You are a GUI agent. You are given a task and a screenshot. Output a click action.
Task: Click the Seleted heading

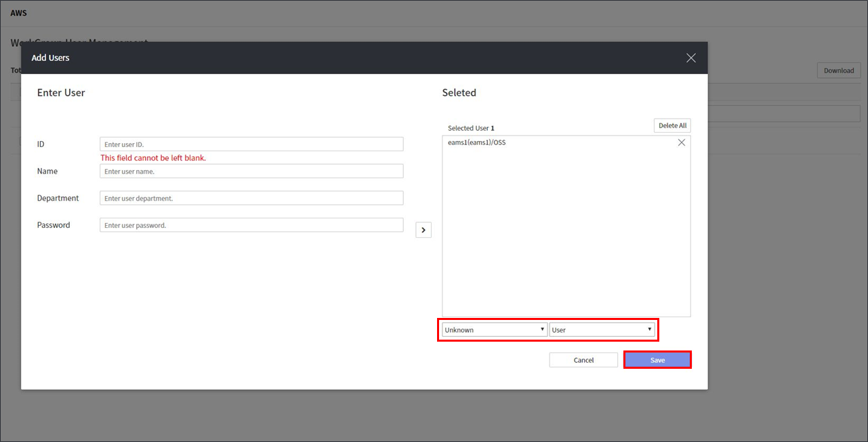(459, 93)
